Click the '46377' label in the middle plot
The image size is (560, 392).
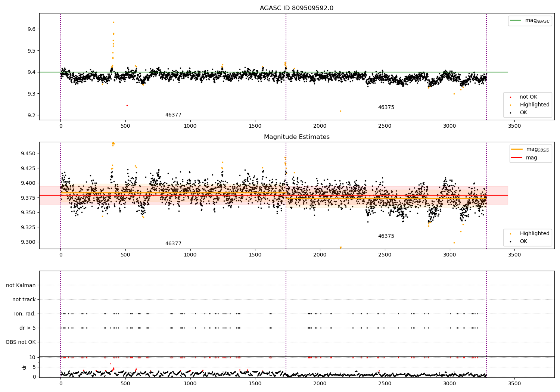pyautogui.click(x=173, y=244)
